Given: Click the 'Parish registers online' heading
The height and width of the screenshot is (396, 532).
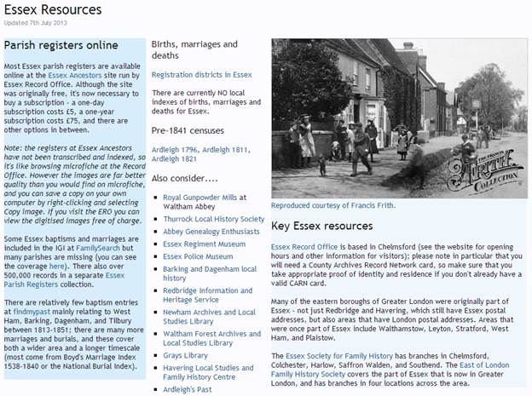Looking at the screenshot, I should (61, 45).
